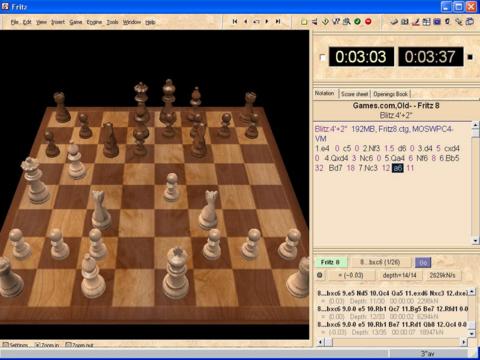Image resolution: width=480 pixels, height=360 pixels.
Task: Open the Engine menu
Action: pyautogui.click(x=94, y=22)
